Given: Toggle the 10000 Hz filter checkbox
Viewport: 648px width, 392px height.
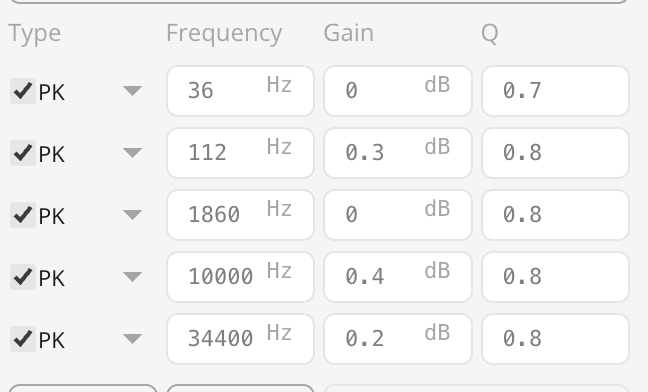Looking at the screenshot, I should (23, 277).
